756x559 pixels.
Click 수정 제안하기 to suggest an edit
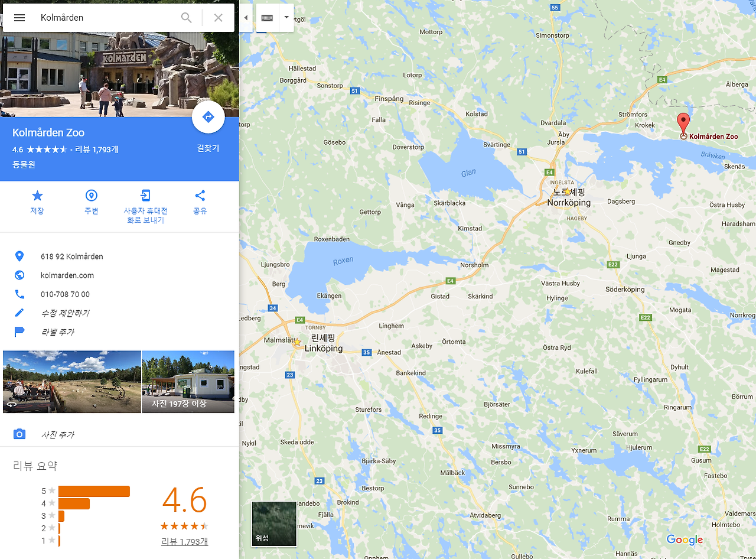click(x=65, y=313)
